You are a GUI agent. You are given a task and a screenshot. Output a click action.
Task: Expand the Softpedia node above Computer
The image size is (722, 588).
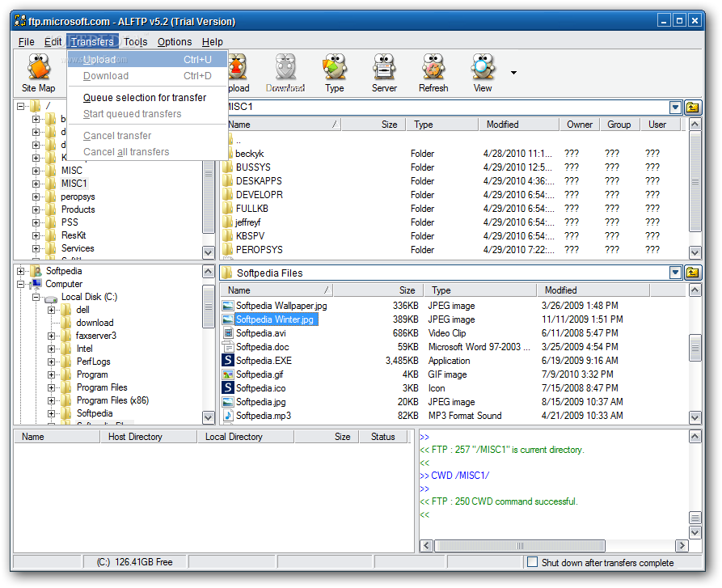pos(20,271)
